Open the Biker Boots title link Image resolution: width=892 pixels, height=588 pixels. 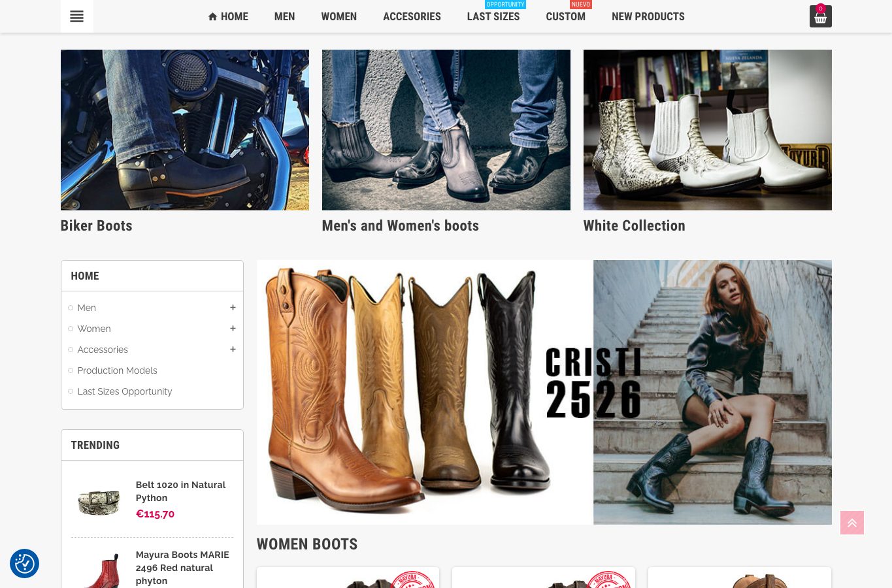96,225
